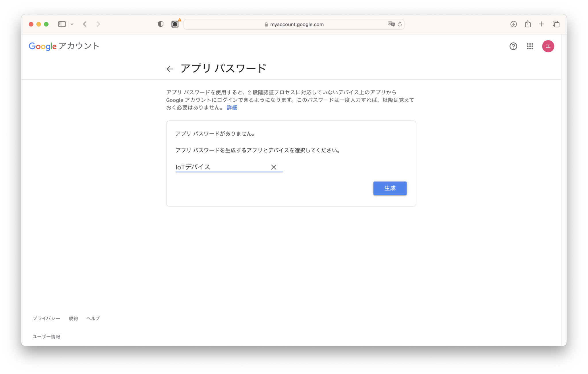588x374 pixels.
Task: Clear the IoTデバイス text field
Action: (273, 167)
